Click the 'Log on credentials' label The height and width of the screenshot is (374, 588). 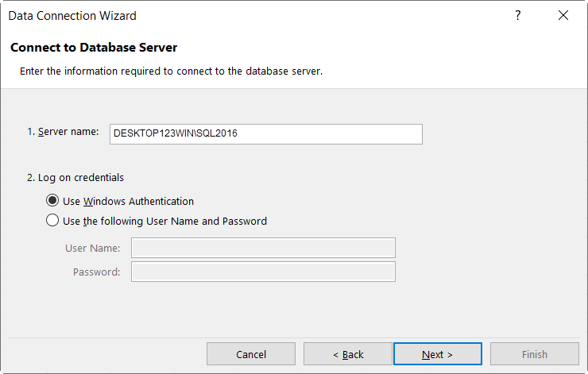click(75, 178)
